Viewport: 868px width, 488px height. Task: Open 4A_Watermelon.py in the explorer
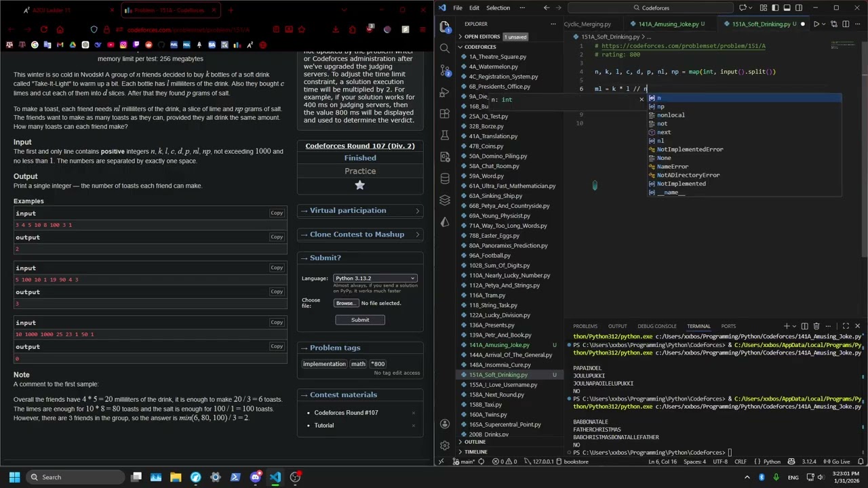493,66
